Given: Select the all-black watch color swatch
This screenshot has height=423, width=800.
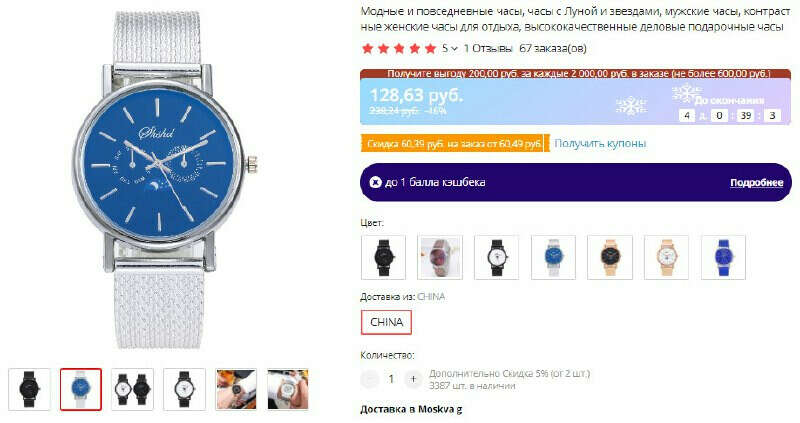Looking at the screenshot, I should (x=383, y=257).
